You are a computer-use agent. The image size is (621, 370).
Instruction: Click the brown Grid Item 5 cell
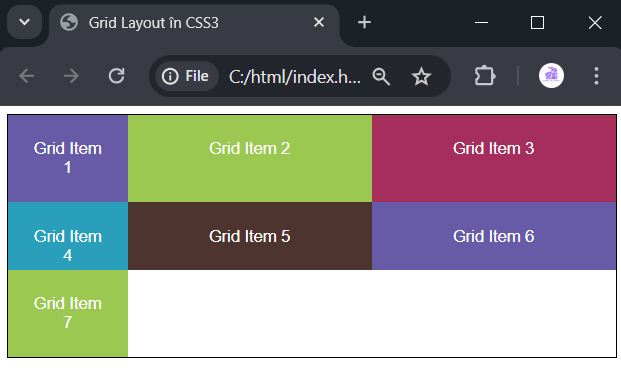(x=250, y=236)
